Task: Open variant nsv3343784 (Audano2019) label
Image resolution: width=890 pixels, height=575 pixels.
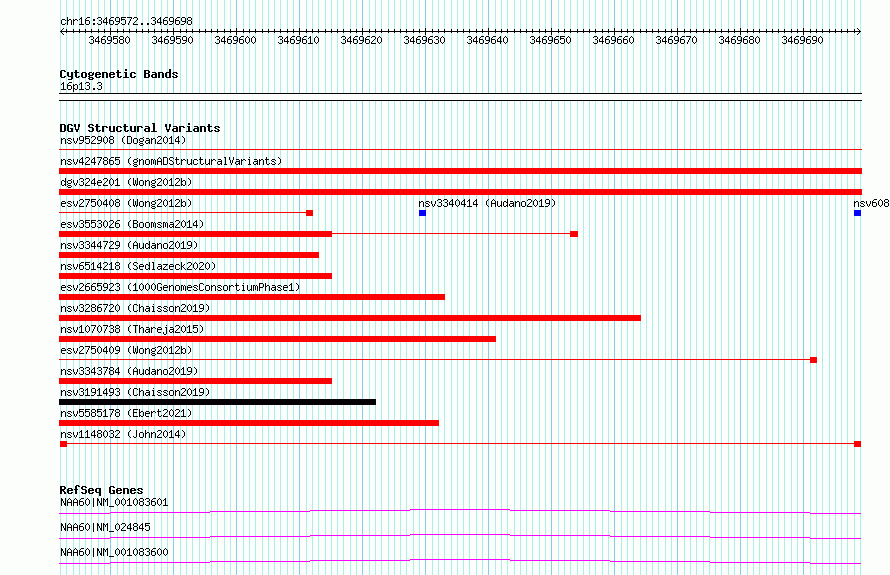Action: point(129,371)
